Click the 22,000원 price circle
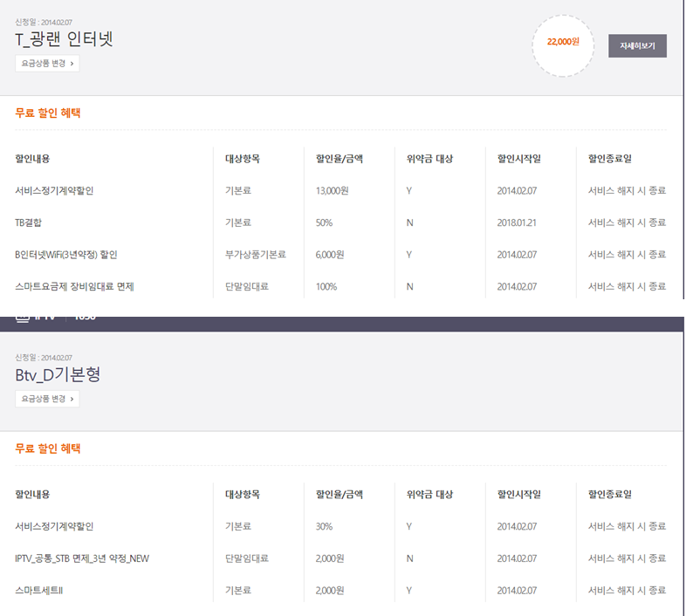The height and width of the screenshot is (616, 686). pyautogui.click(x=563, y=42)
